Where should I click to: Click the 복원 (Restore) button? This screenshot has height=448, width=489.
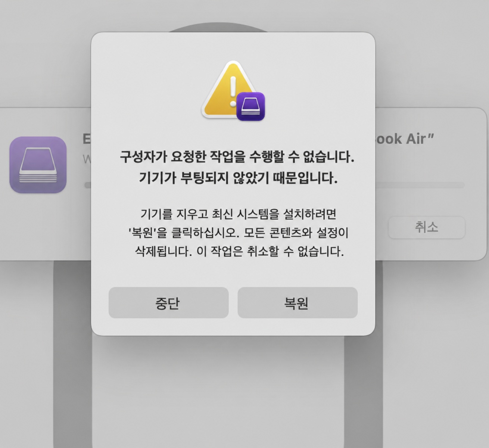click(x=298, y=303)
